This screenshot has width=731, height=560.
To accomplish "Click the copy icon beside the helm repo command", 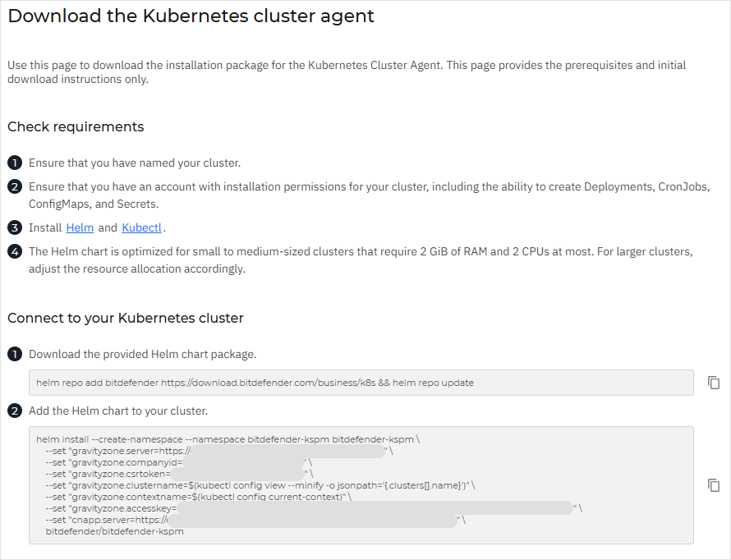I will coord(713,383).
